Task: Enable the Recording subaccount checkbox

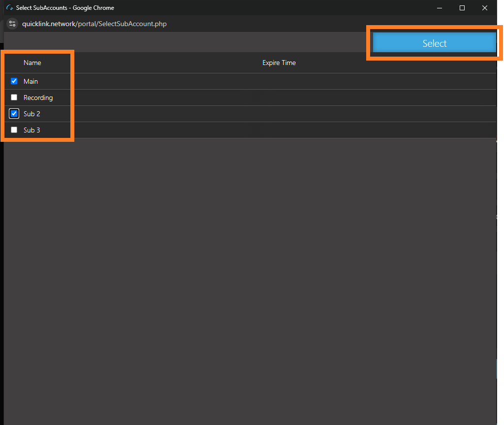Action: [x=14, y=97]
